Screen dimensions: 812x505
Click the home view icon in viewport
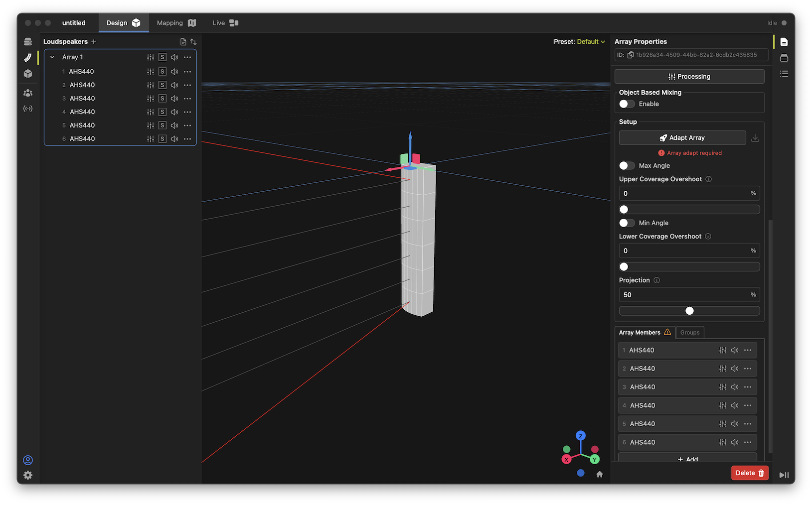coord(600,474)
